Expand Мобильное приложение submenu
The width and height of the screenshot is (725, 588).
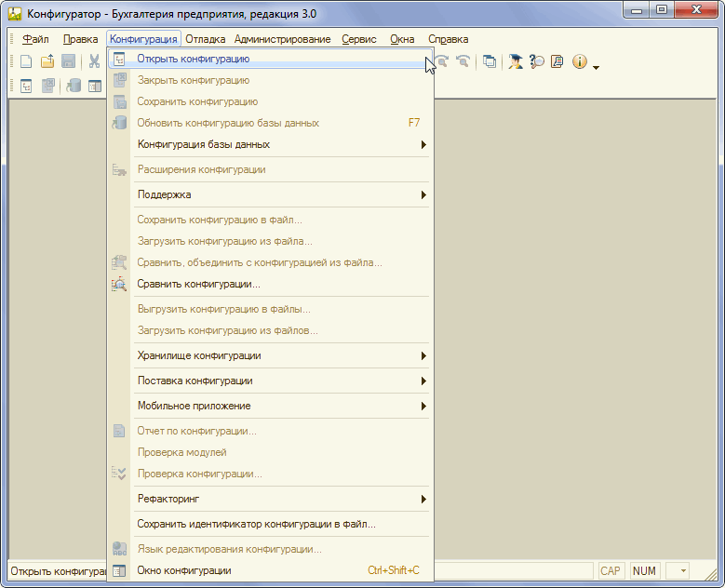pos(271,406)
